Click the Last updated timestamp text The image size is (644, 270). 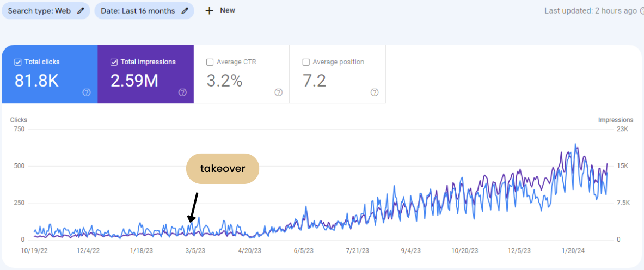[590, 11]
